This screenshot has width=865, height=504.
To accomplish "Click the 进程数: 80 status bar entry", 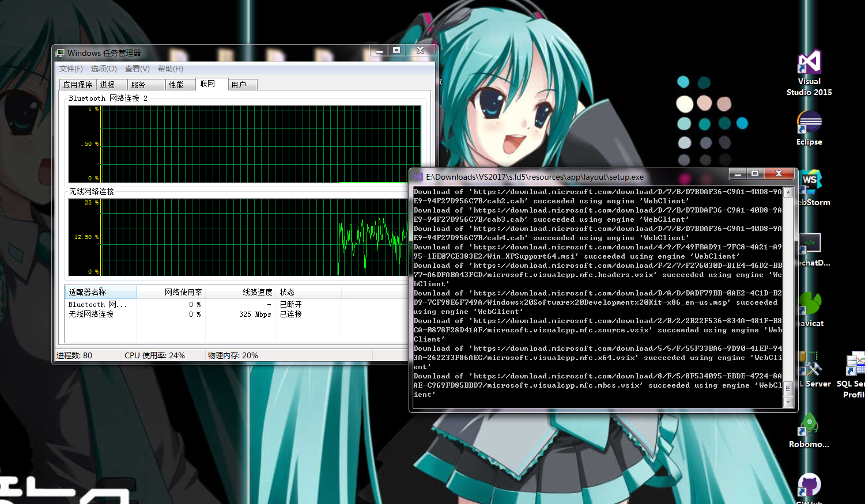I will tap(74, 355).
